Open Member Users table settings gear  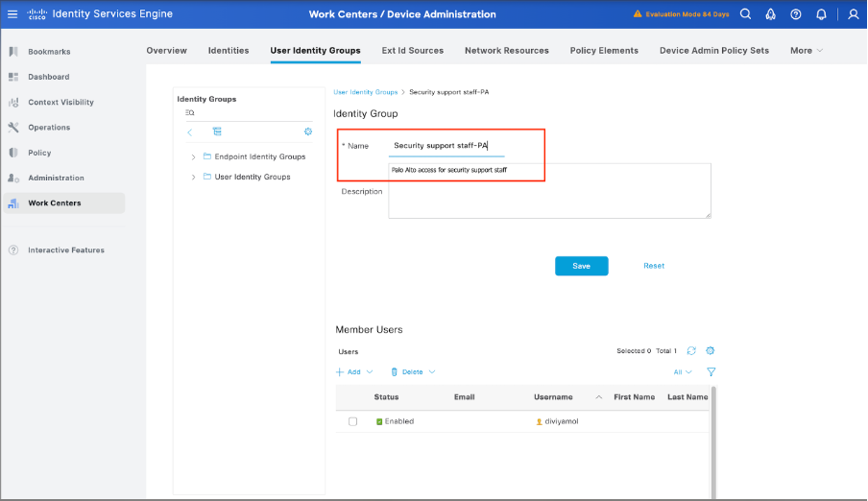click(x=711, y=350)
